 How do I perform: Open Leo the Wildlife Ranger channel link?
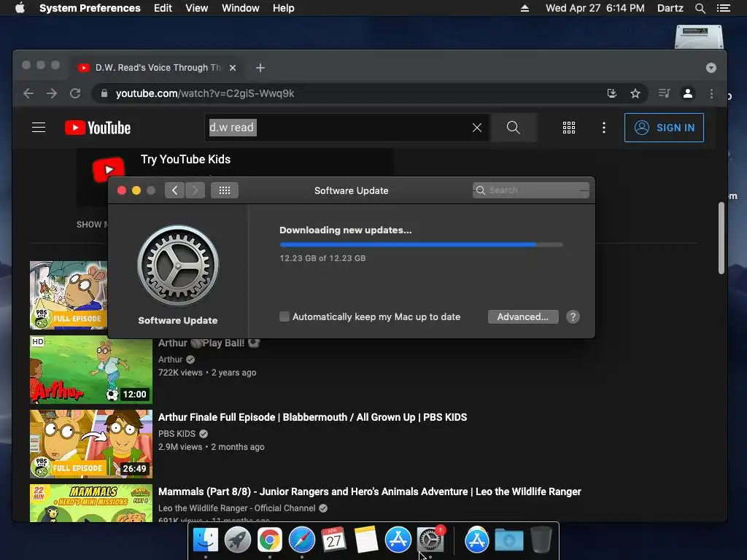click(237, 508)
